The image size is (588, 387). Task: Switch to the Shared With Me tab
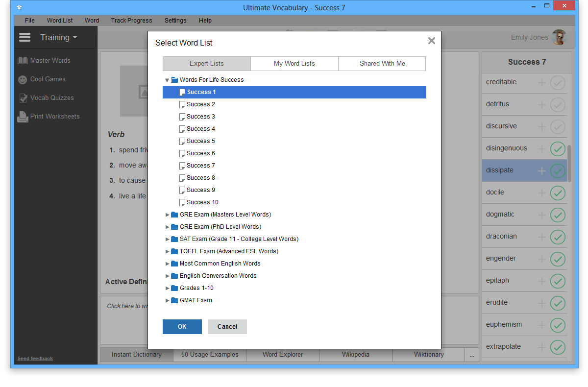coord(382,64)
